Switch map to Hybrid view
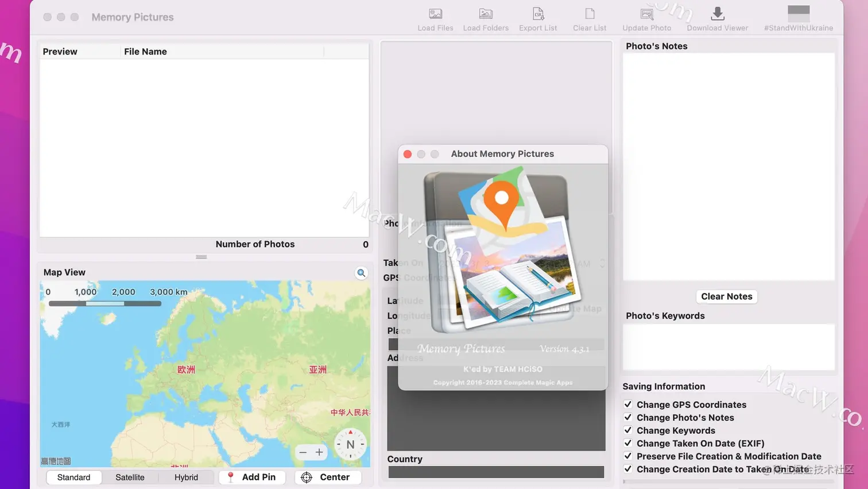 tap(186, 478)
